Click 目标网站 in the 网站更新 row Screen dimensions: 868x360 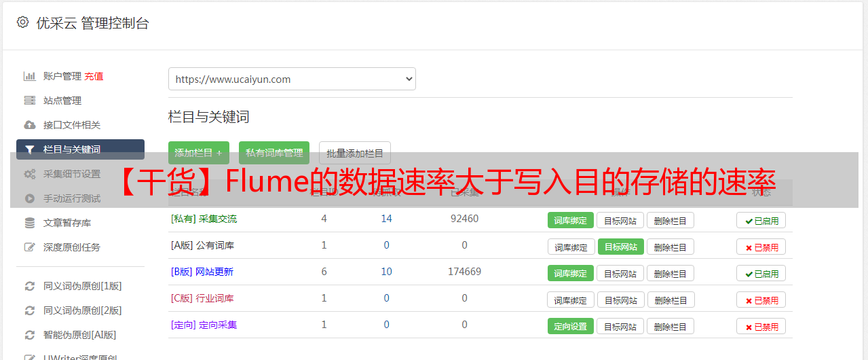[620, 273]
